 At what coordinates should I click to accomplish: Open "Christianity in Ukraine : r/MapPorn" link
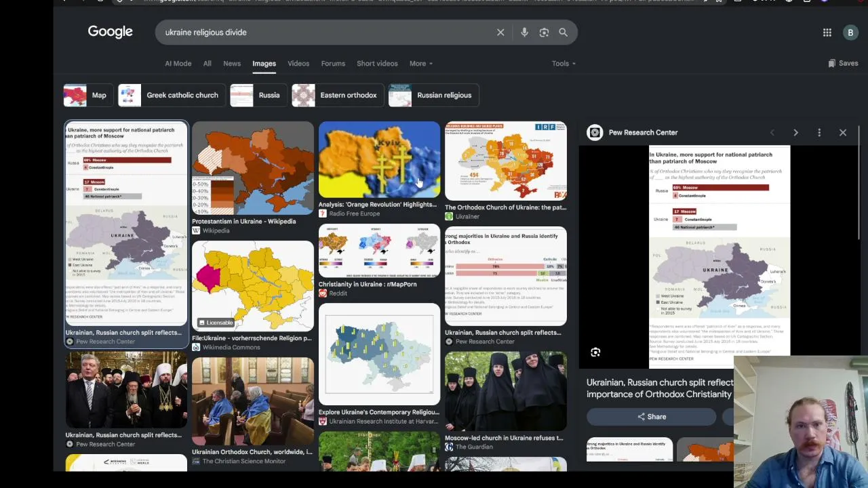pyautogui.click(x=368, y=285)
